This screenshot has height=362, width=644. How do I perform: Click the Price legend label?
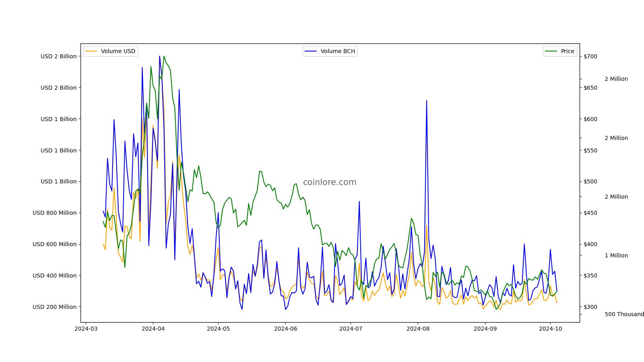tap(568, 51)
